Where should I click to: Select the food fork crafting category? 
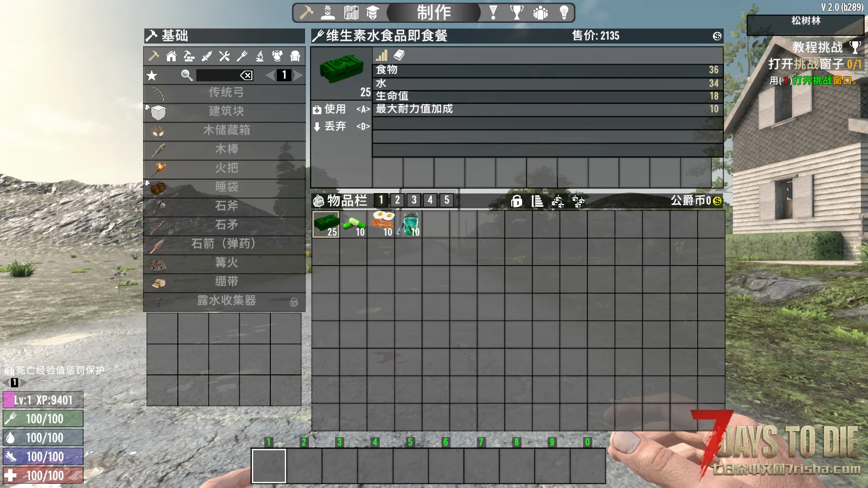coord(242,56)
